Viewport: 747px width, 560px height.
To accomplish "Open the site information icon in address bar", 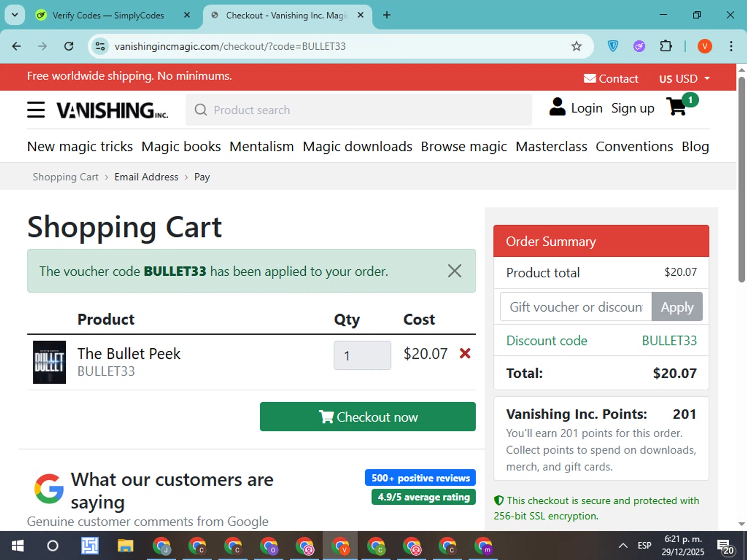I will pyautogui.click(x=100, y=46).
